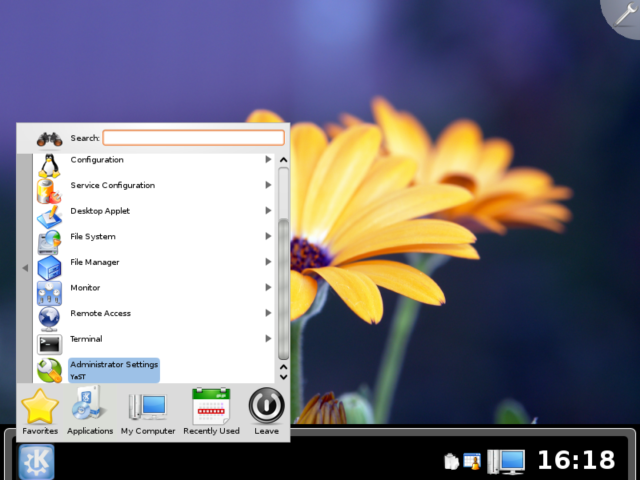This screenshot has height=480, width=640.
Task: Click the Terminal console icon
Action: 49,344
